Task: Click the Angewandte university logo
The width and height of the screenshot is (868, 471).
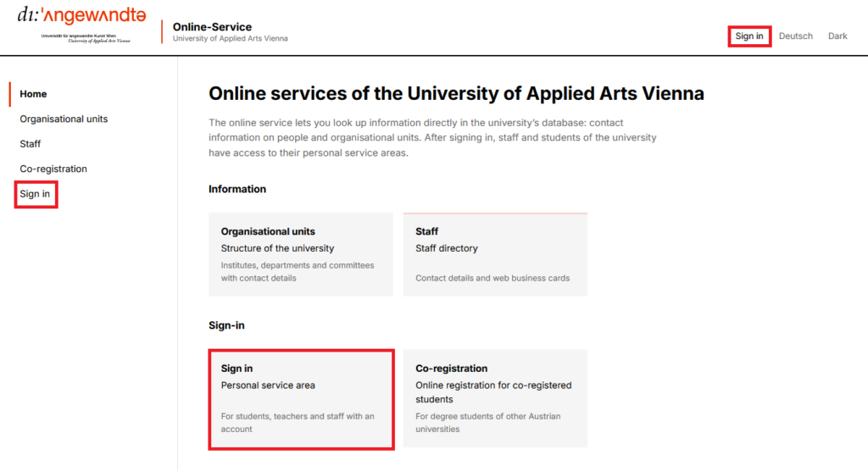Action: (82, 25)
